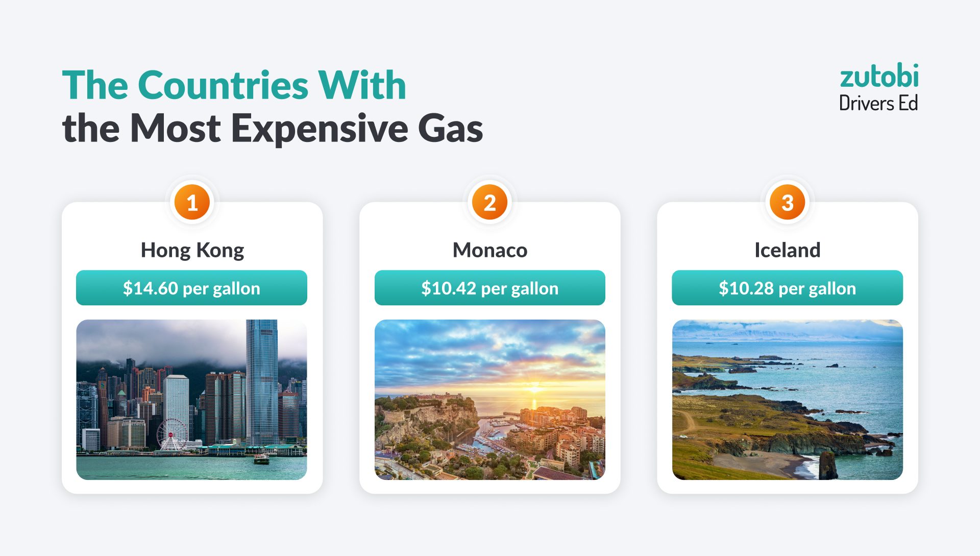
Task: Click the Ferris wheel in the Hong Kong photo
Action: point(172,434)
